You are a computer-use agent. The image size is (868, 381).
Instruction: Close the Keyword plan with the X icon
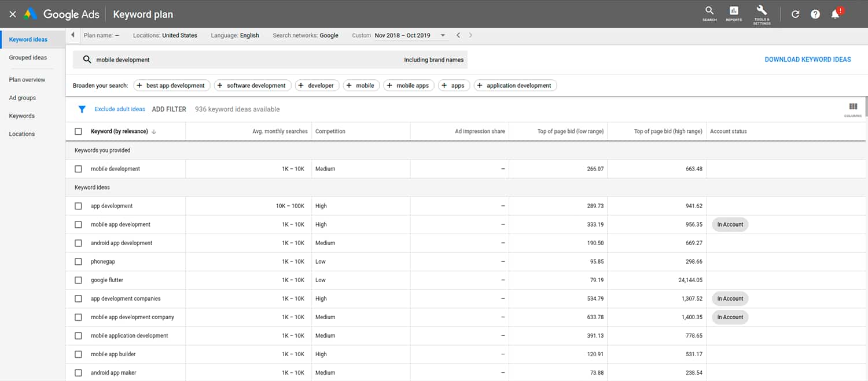coord(13,14)
